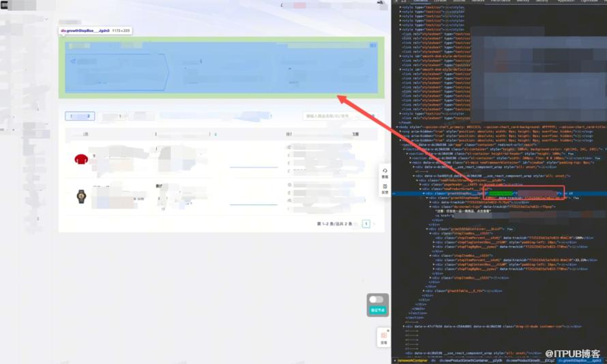607x364 pixels.
Task: Select the div.growthStepBox breadcrumb in DevTools
Action: point(580,361)
